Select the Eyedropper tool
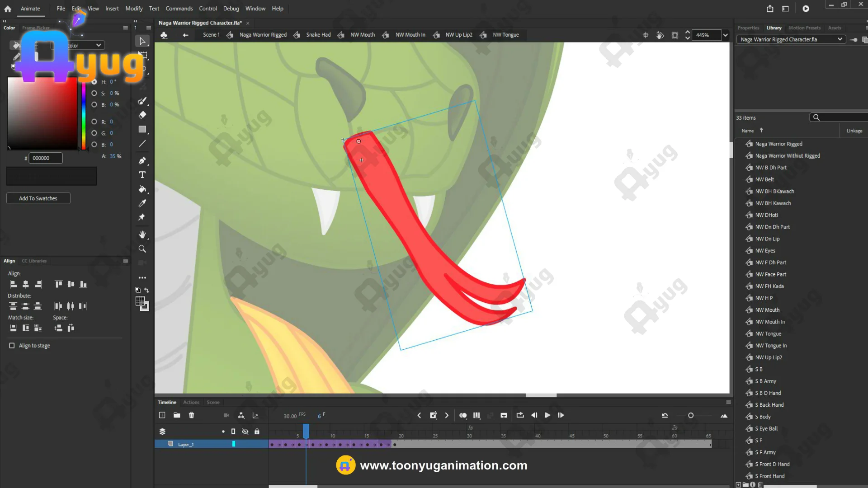This screenshot has width=868, height=488. tap(142, 203)
